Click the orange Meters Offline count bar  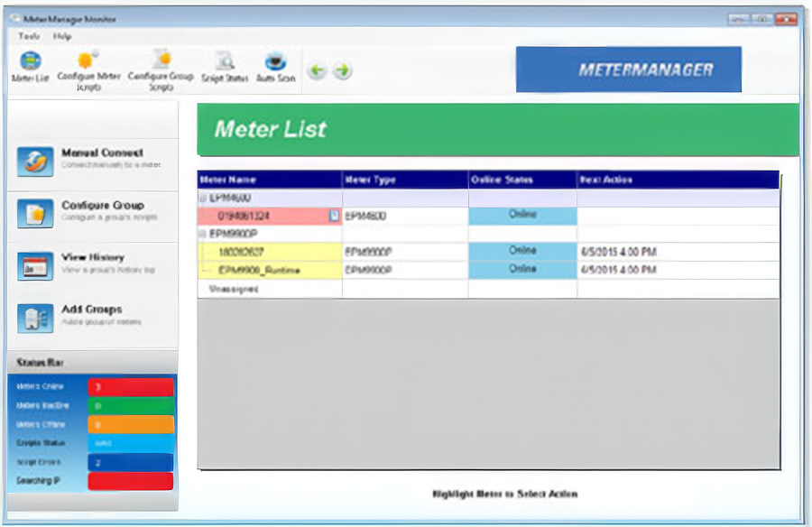131,424
